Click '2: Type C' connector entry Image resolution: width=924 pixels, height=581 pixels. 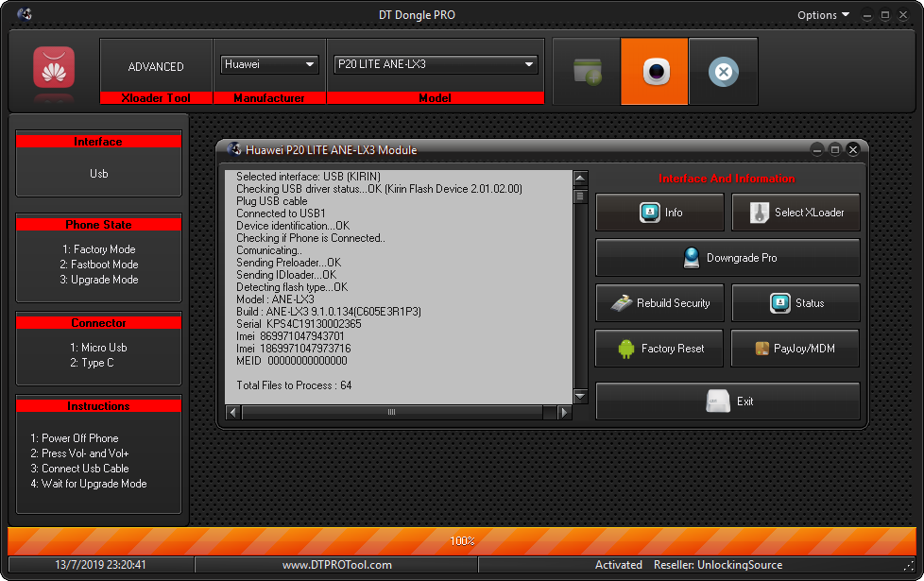(x=92, y=363)
